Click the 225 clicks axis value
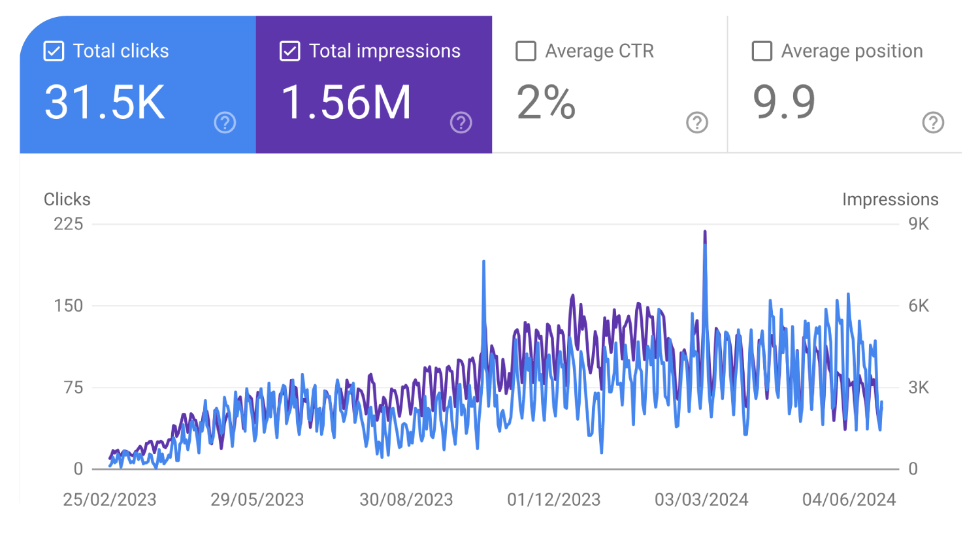Viewport: 980px width, 560px height. tap(69, 224)
